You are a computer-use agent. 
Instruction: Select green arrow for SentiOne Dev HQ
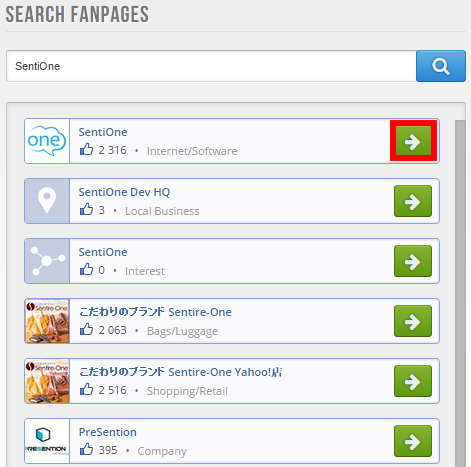(413, 201)
